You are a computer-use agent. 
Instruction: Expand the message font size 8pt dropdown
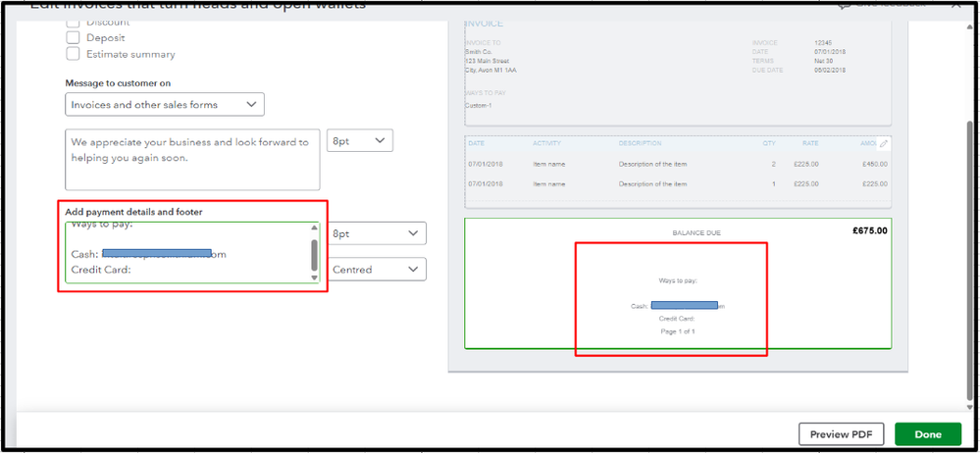[x=359, y=140]
